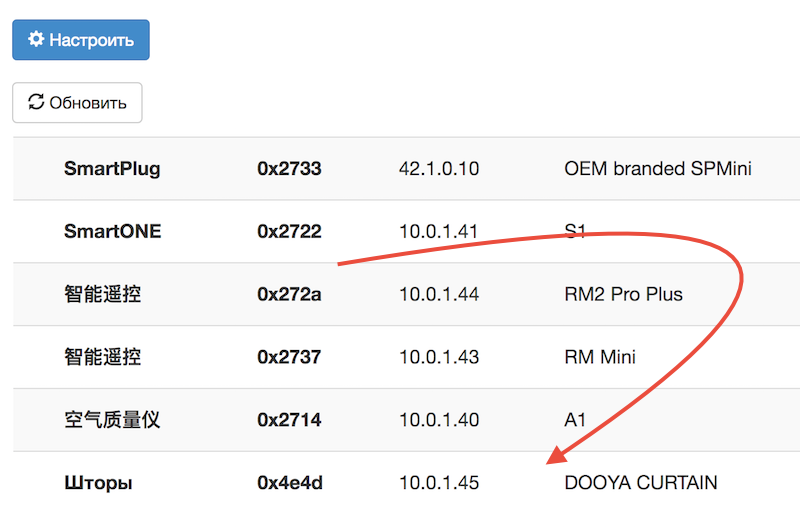Viewport: 800px width, 528px height.
Task: Select the 空气质量仪 device name
Action: click(x=112, y=420)
